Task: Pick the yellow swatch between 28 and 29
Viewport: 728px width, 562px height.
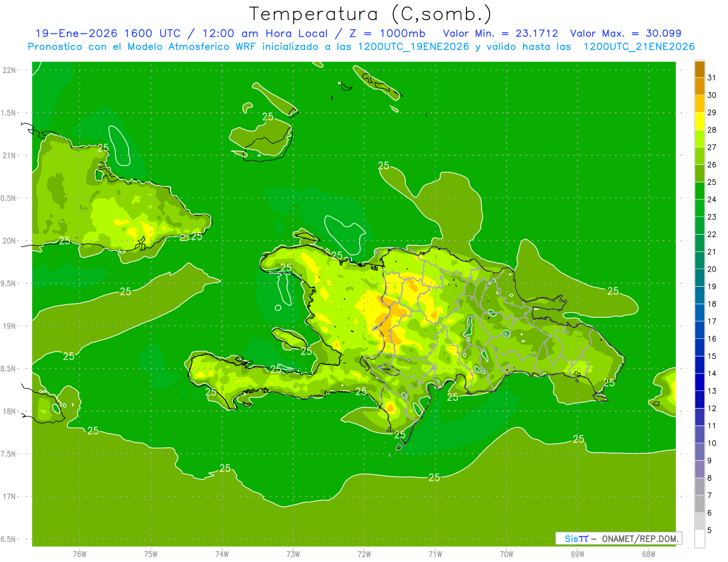Action: pos(699,121)
